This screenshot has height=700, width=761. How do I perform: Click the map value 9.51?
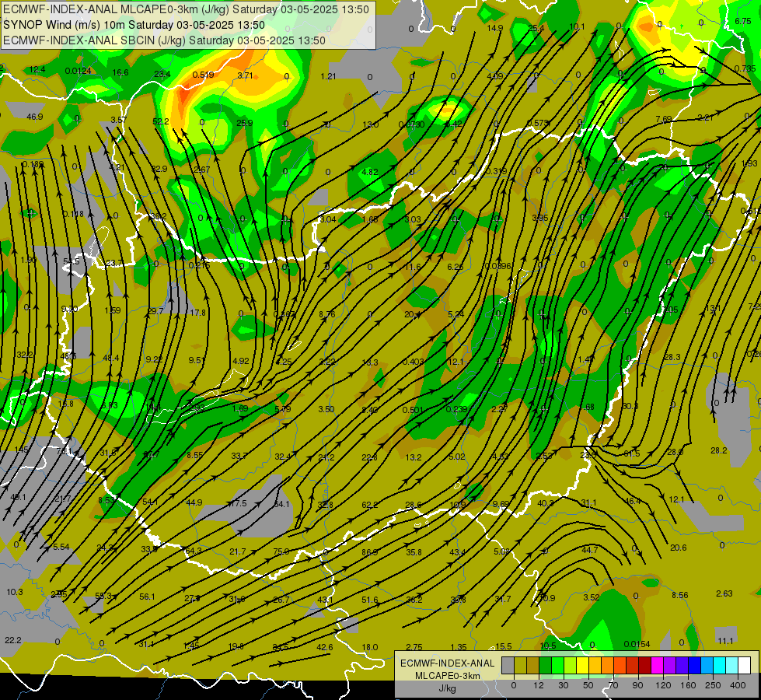(197, 360)
